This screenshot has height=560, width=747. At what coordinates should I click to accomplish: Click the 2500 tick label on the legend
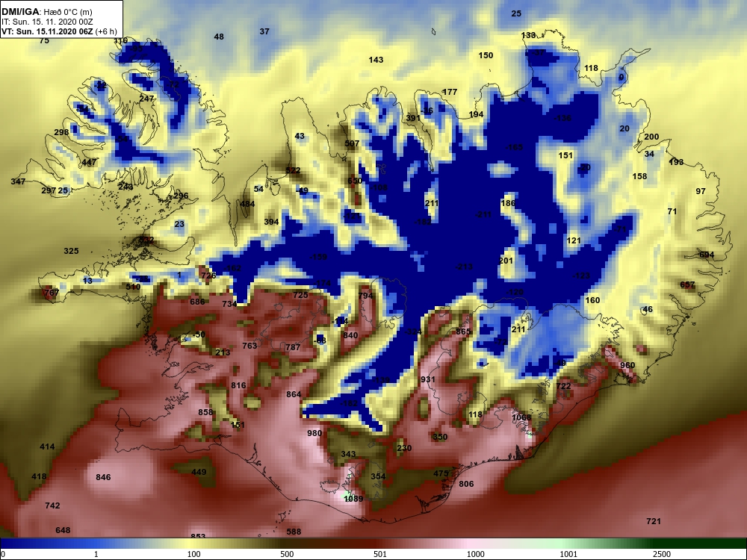click(x=662, y=554)
